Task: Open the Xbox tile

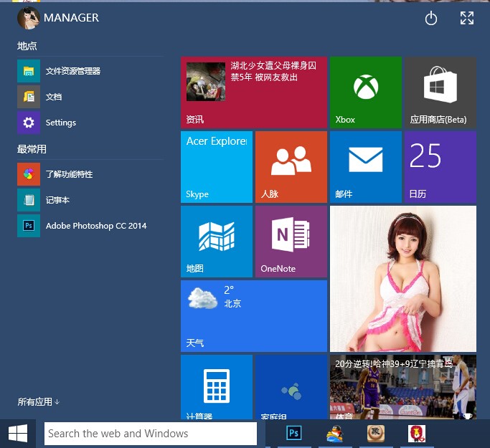Action: (x=365, y=92)
